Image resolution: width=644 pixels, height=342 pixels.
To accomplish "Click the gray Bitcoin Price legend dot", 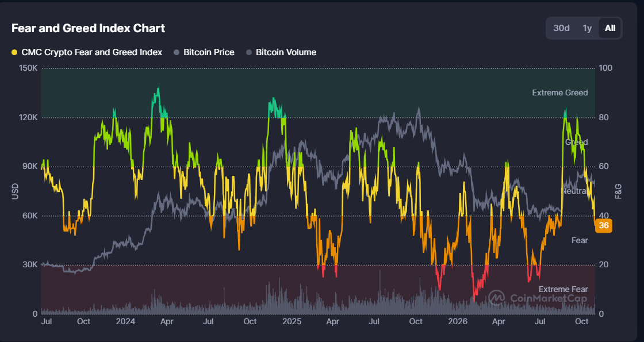I will click(177, 52).
